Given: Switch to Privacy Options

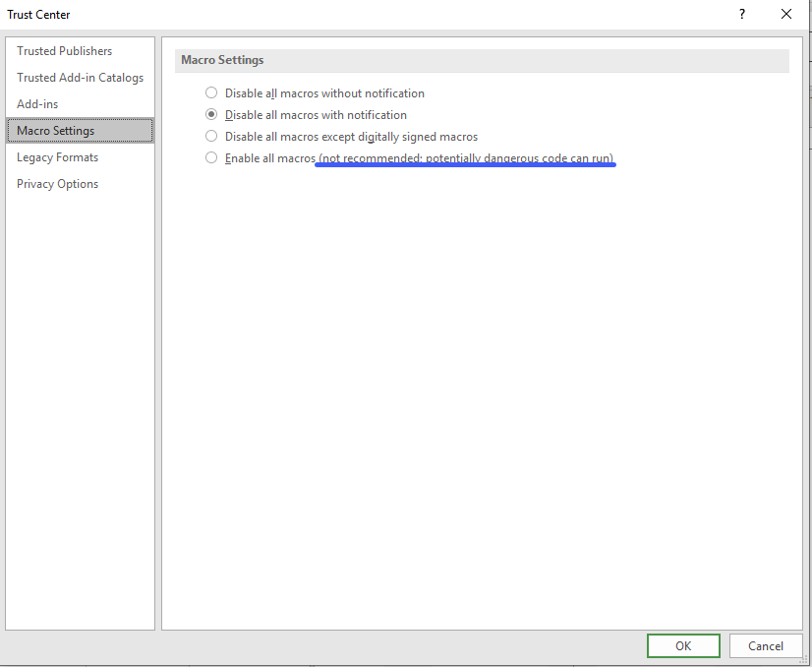Looking at the screenshot, I should click(x=57, y=184).
